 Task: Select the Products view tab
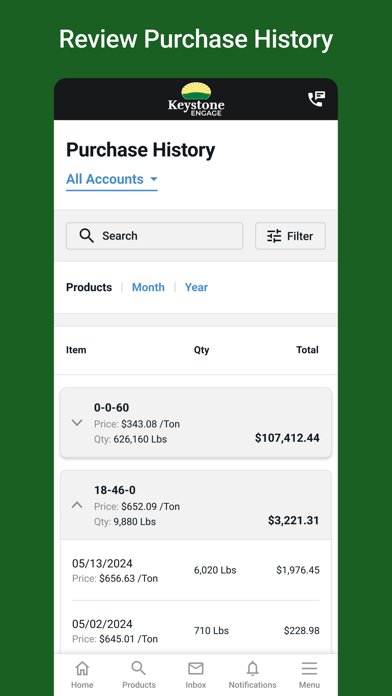(89, 287)
